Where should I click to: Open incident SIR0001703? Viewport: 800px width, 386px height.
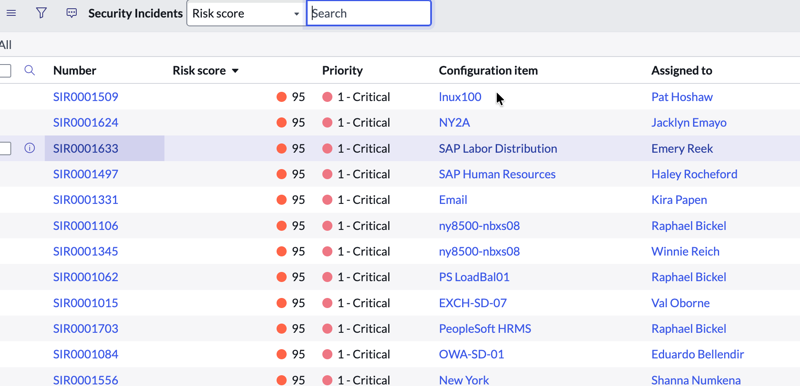pos(86,328)
